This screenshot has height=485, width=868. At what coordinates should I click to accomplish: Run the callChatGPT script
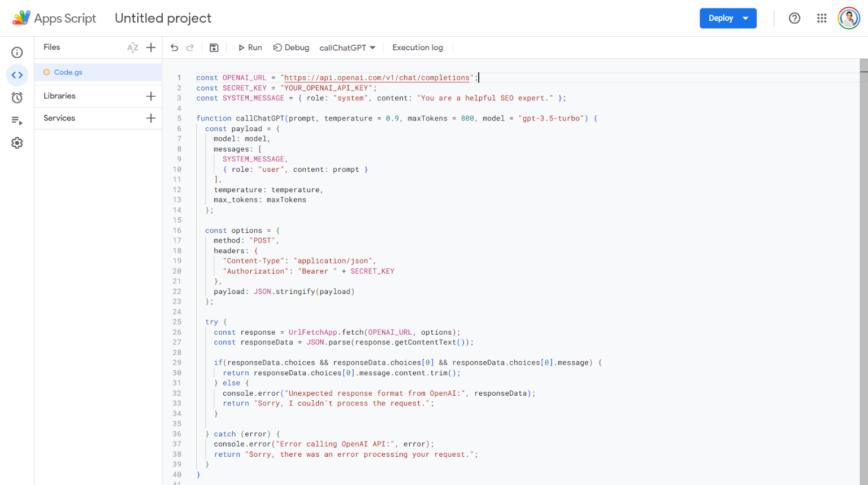click(x=249, y=47)
